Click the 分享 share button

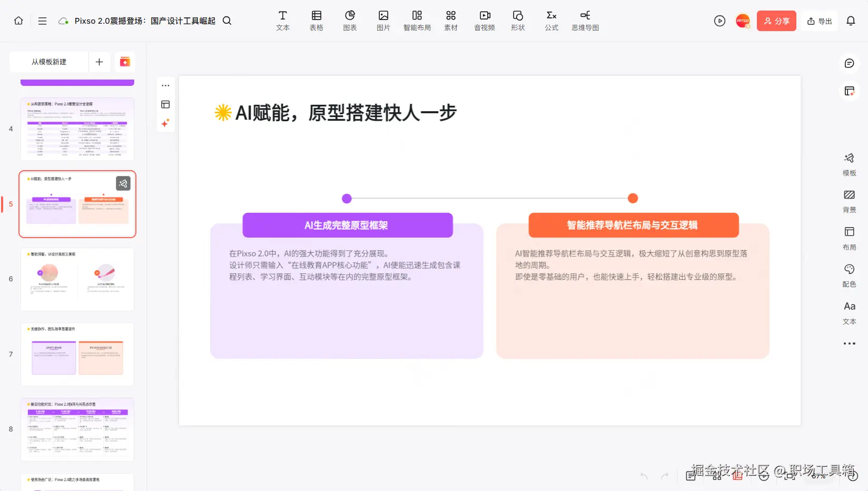tap(776, 21)
